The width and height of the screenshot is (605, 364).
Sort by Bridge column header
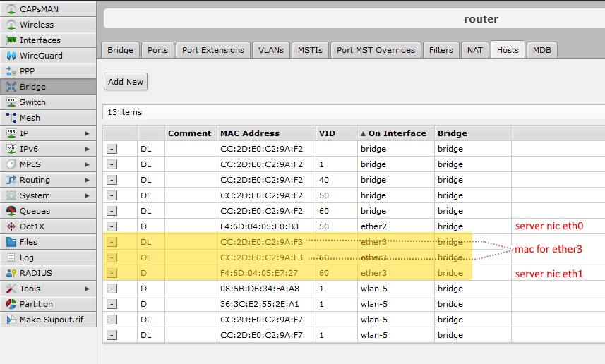pos(473,133)
